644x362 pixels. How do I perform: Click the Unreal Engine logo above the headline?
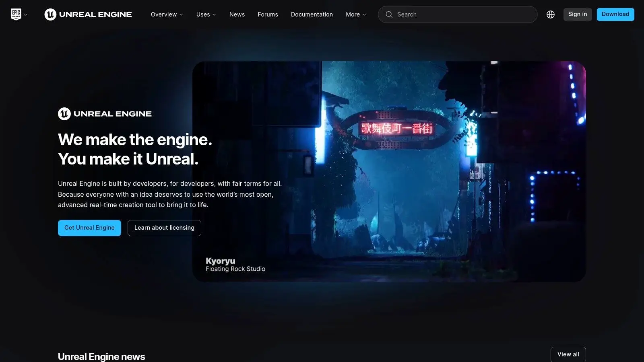tap(105, 114)
